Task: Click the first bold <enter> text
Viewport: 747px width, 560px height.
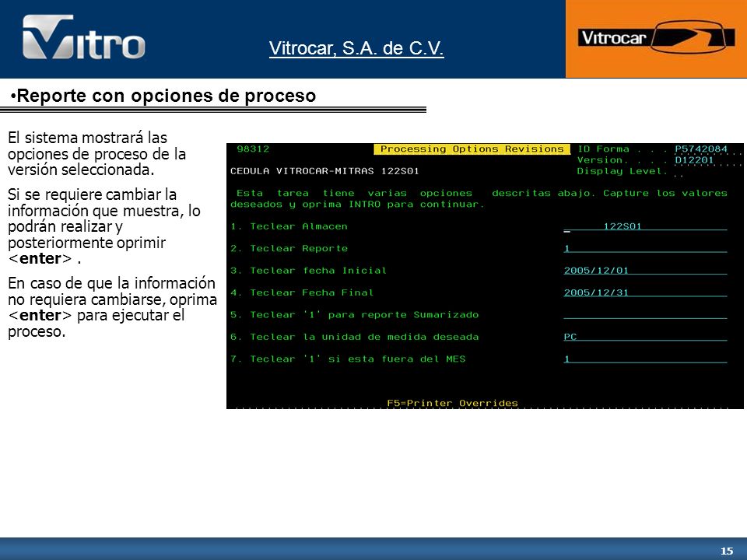Action: pos(40,258)
